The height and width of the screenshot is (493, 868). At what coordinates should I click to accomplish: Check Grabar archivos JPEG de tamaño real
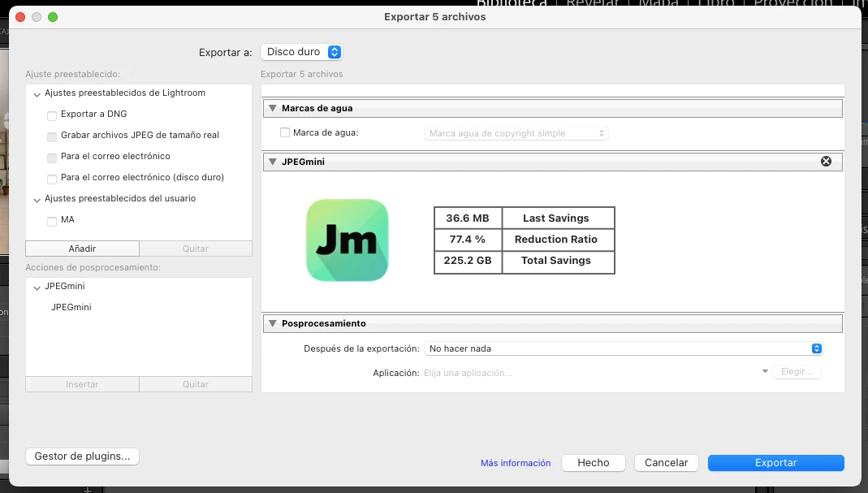[52, 136]
